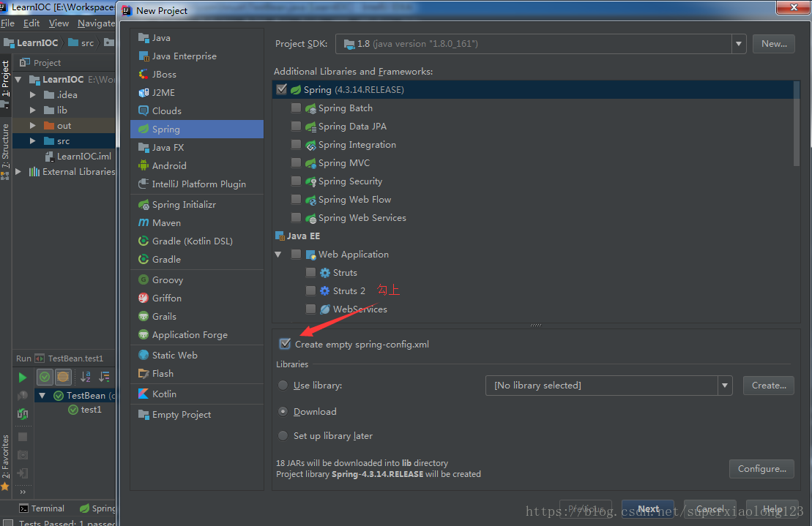812x526 pixels.
Task: Choose Java FX project type
Action: pos(197,147)
